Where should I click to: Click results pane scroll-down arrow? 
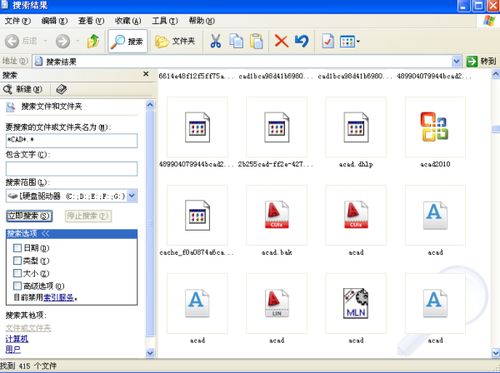[x=496, y=353]
